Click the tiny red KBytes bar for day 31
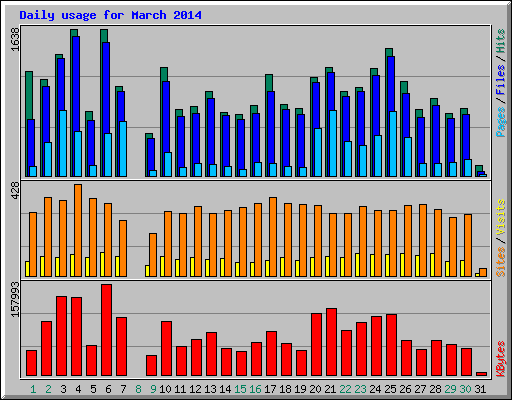512x400 pixels. pos(482,374)
